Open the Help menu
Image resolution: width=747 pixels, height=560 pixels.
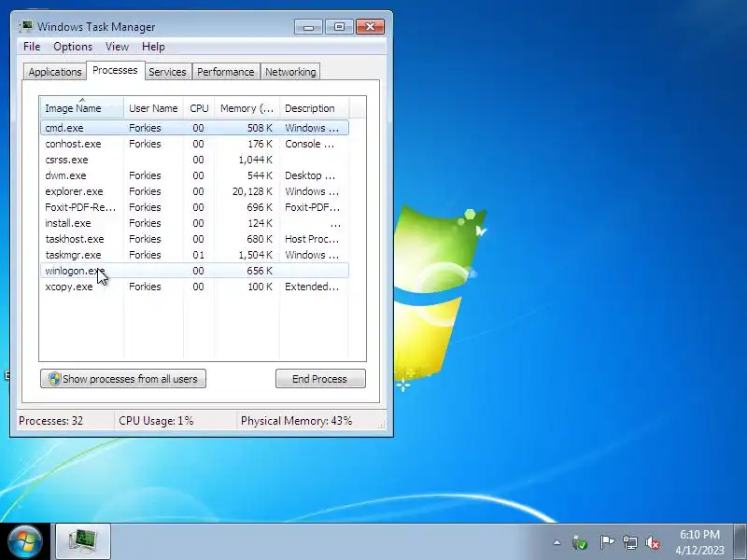coord(153,47)
